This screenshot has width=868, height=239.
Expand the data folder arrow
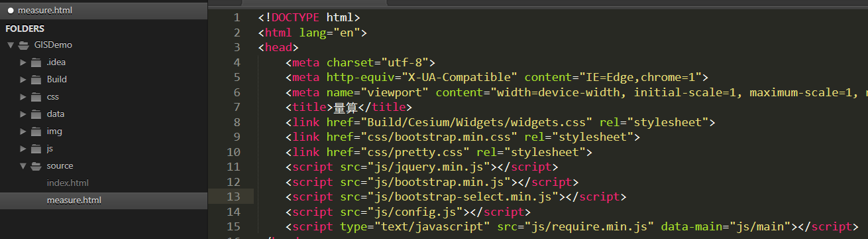click(23, 114)
